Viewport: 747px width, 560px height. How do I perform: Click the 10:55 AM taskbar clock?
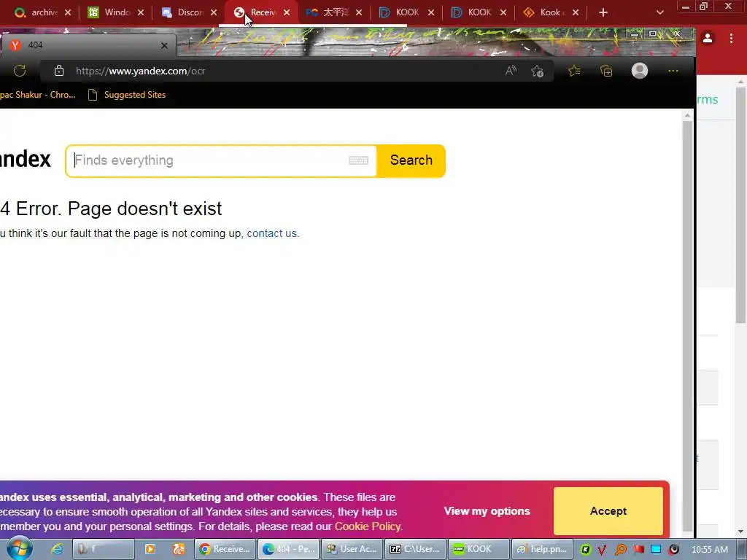click(x=709, y=550)
